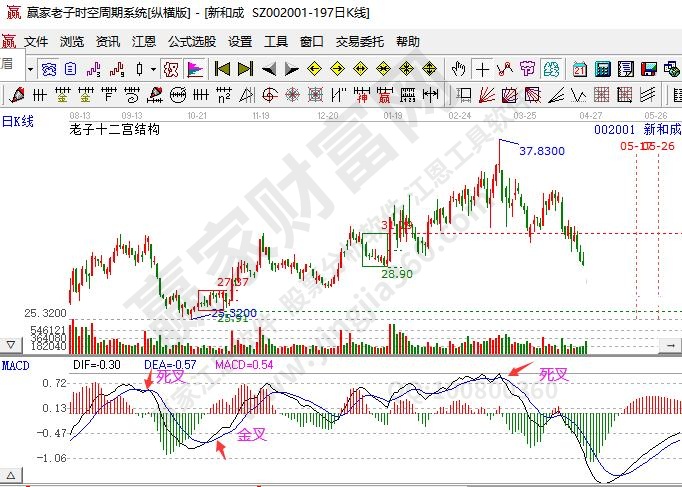Toggle the pink flag chart icon
Viewport: 682px width, 487px height.
pyautogui.click(x=193, y=69)
